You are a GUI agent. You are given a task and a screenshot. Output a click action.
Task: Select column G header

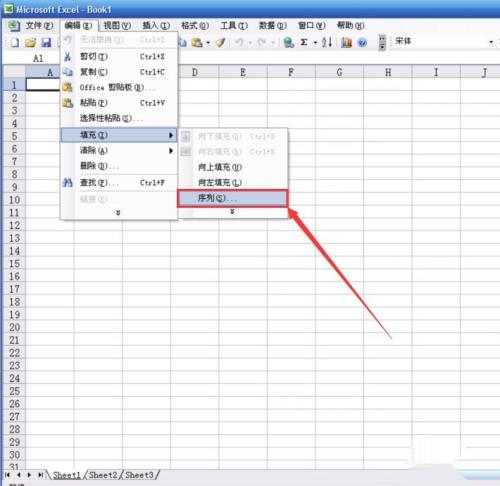pos(339,72)
